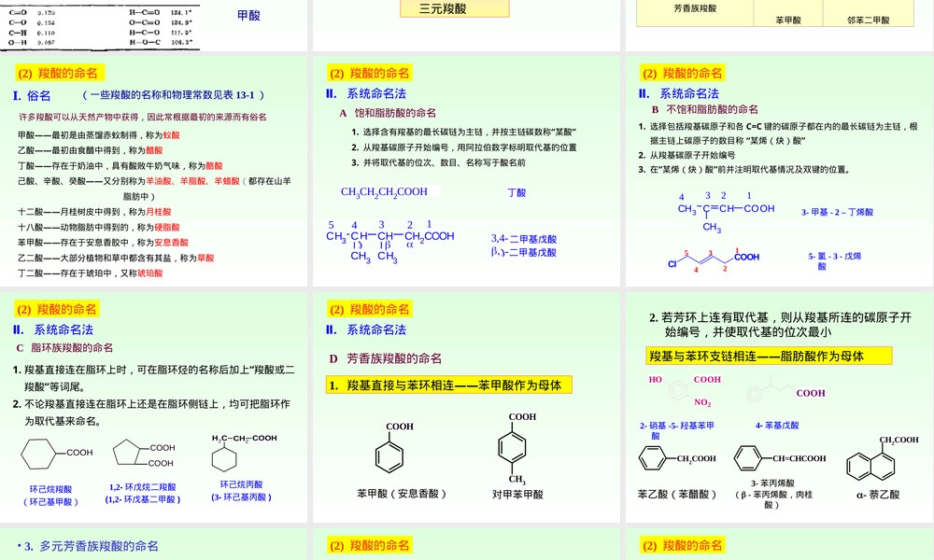Click the name β,γ-二甲基戊酸
The image size is (934, 560).
524,252
